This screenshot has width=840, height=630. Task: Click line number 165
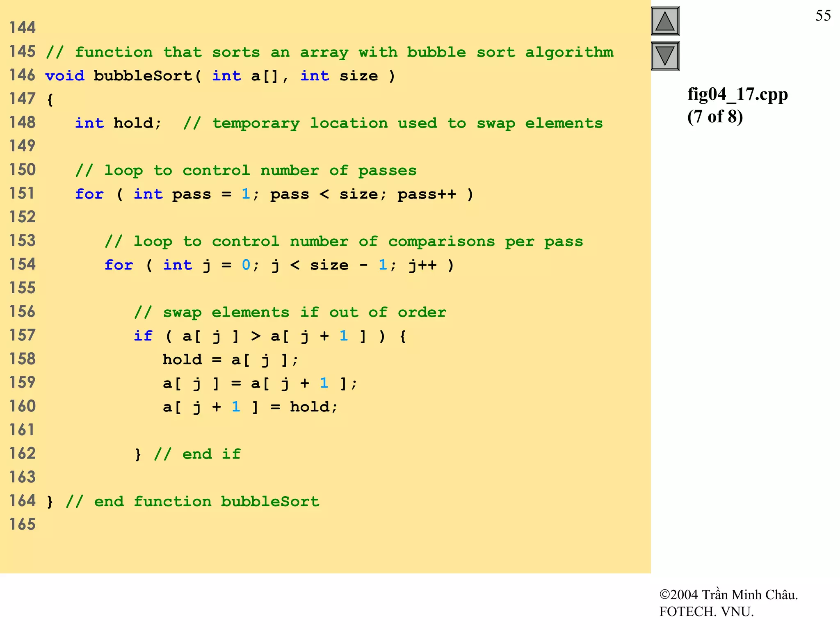coord(23,525)
